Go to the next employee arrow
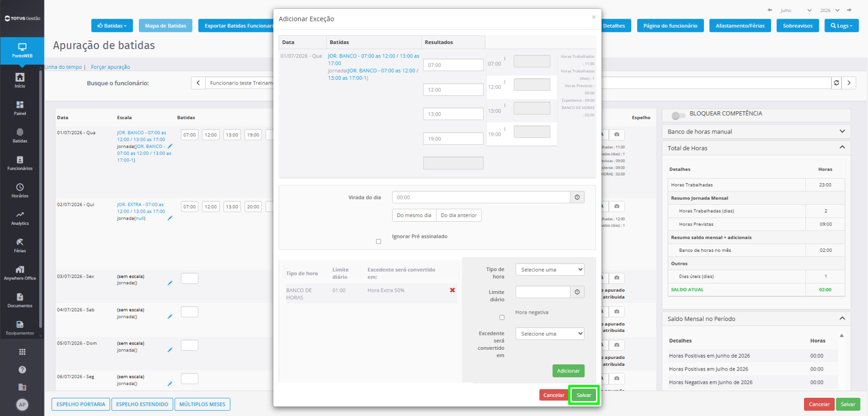Viewport: 868px width, 416px height. [849, 83]
